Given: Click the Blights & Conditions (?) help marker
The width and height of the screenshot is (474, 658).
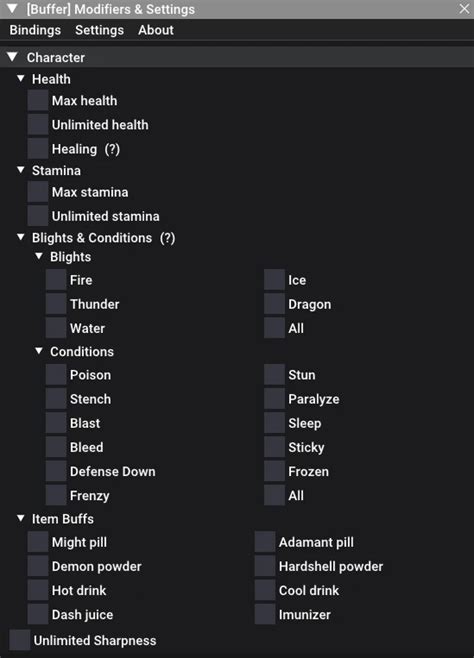Looking at the screenshot, I should pyautogui.click(x=167, y=238).
